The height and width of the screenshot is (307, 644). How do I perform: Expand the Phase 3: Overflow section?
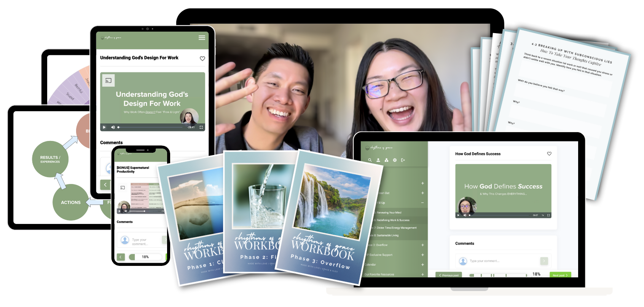[422, 245]
